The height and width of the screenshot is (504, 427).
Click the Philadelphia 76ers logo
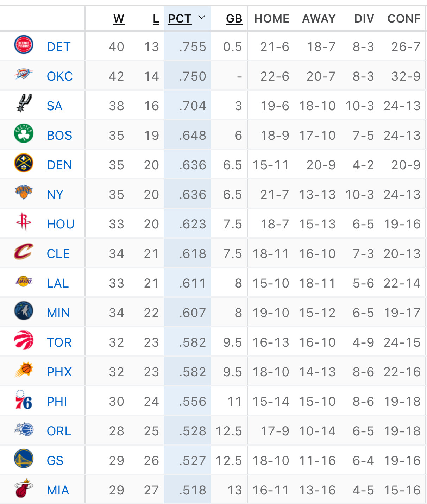pyautogui.click(x=24, y=400)
